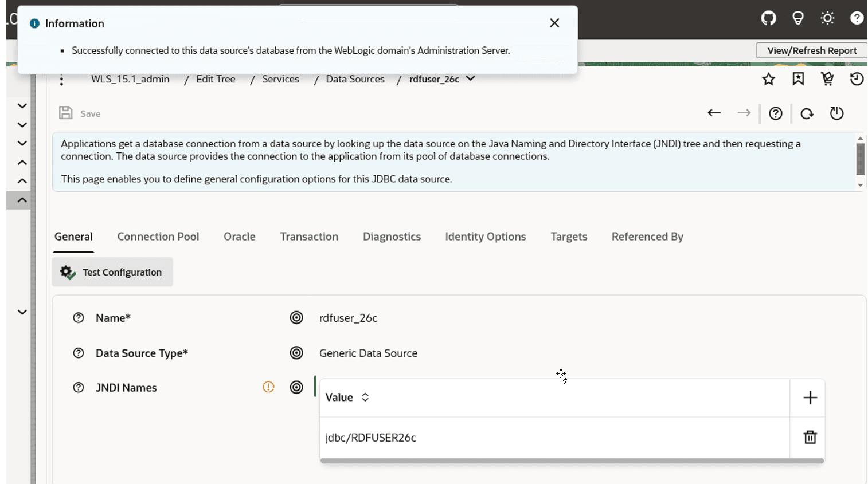Open help icon beside Name field
The height and width of the screenshot is (484, 868).
point(79,318)
